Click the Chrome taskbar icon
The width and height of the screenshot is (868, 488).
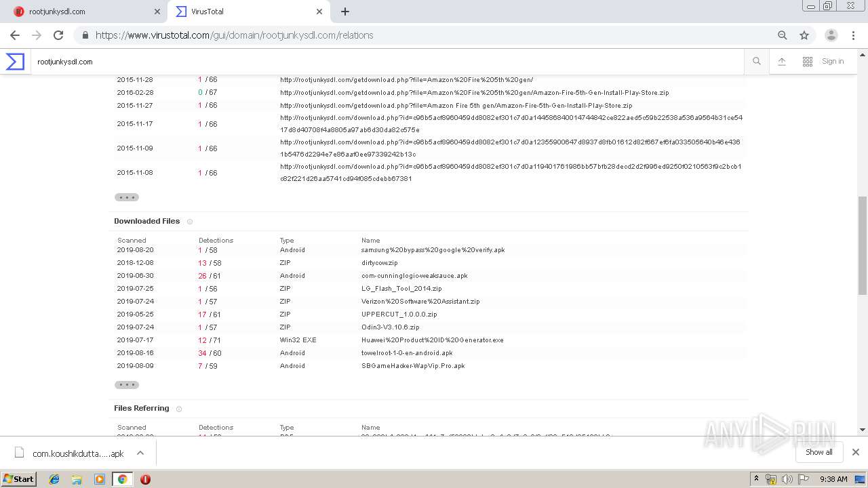(122, 479)
